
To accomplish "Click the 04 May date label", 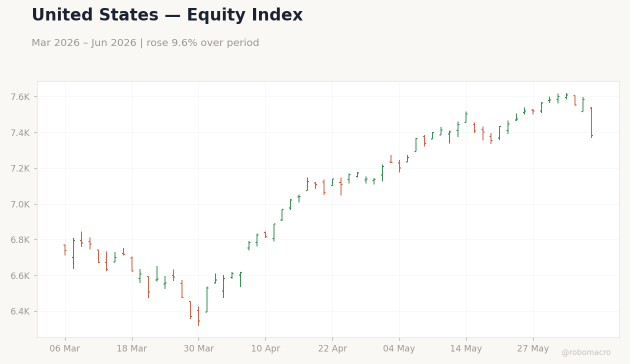I will coord(399,349).
